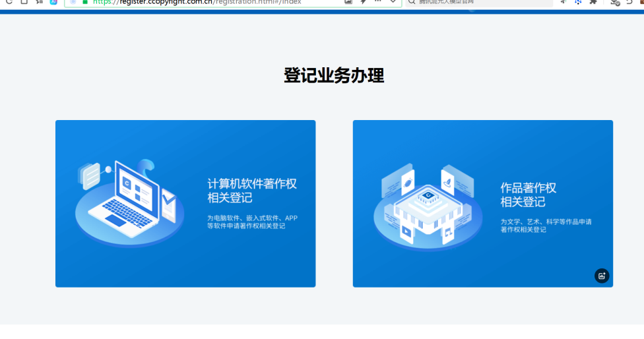Click the AI assistant icon in browser toolbar
This screenshot has height=339, width=644.
pos(54,2)
